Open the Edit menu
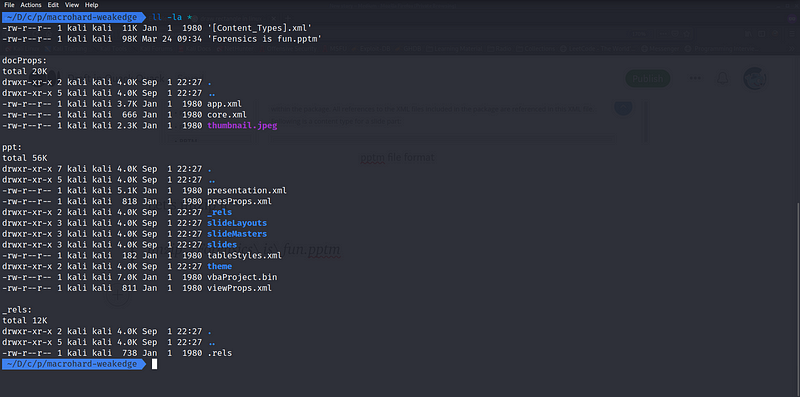Viewport: 800px width, 397px height. pyautogui.click(x=53, y=5)
